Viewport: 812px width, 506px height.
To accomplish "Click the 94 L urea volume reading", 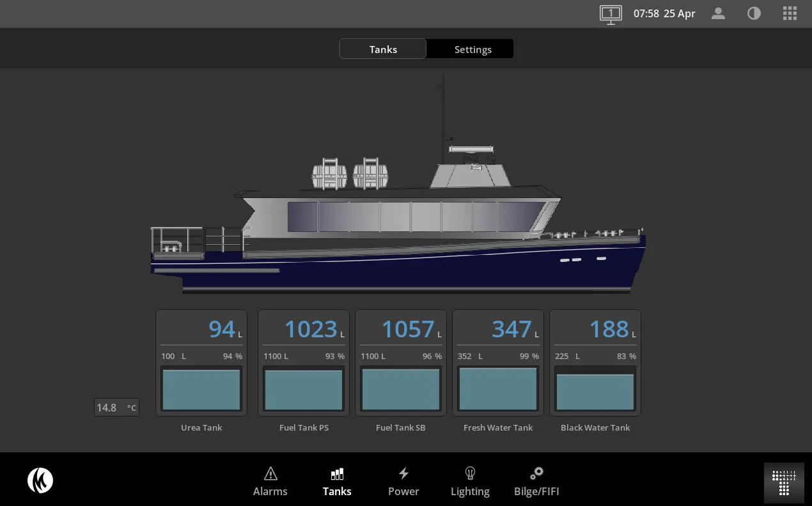I will point(225,329).
